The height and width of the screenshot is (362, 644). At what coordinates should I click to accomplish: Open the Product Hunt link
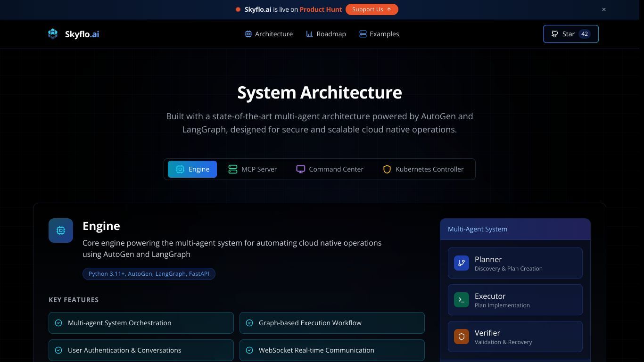tap(321, 9)
